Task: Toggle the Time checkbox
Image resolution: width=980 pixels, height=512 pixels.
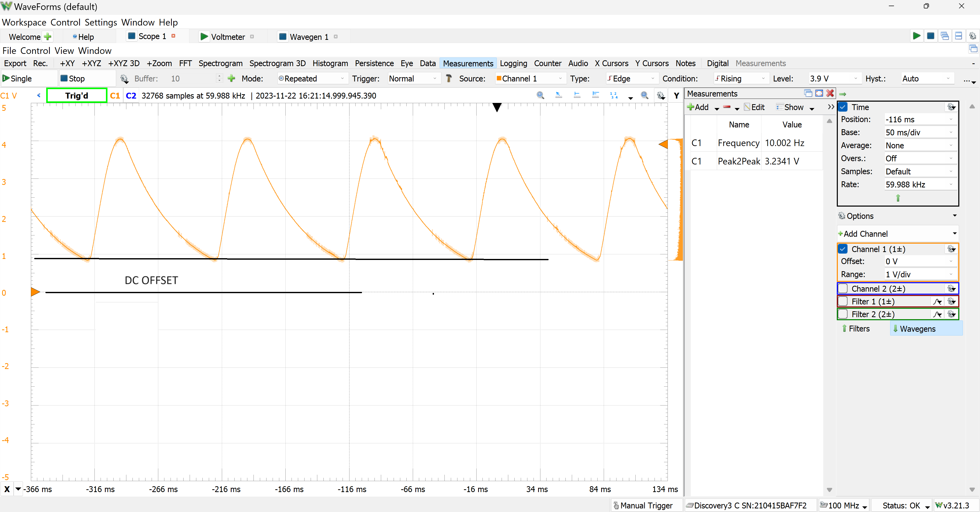Action: click(x=843, y=107)
